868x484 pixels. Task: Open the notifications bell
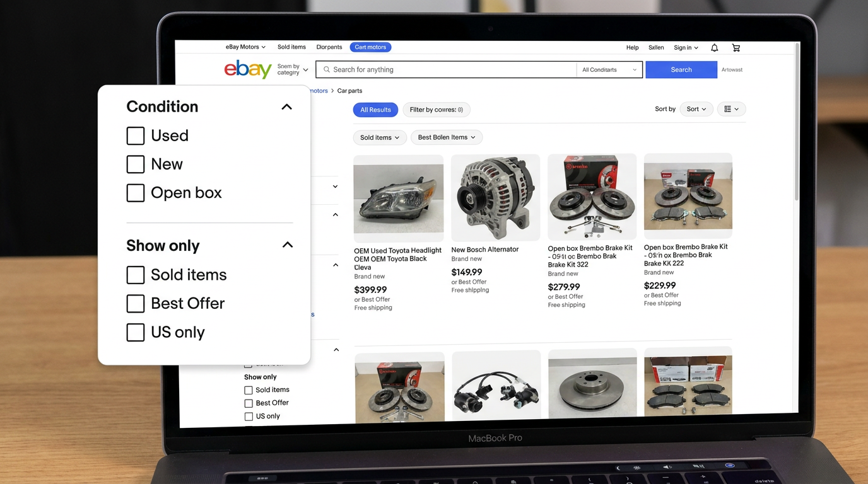(x=714, y=48)
